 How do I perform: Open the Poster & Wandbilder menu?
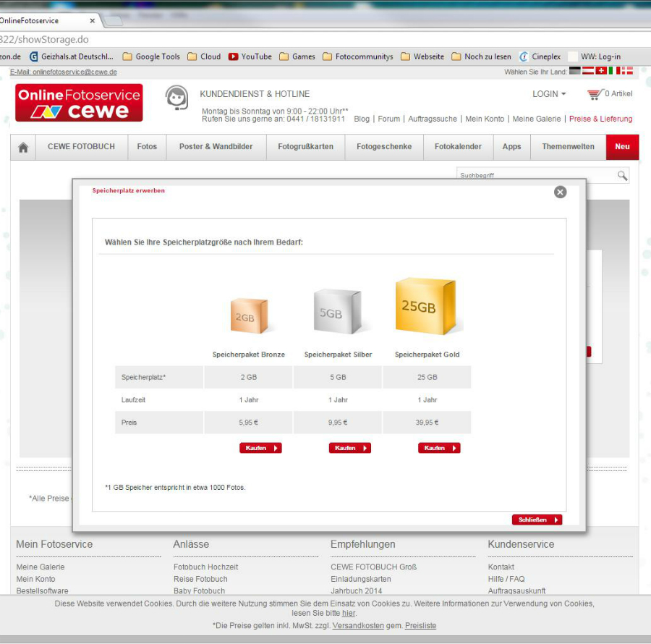pos(216,147)
